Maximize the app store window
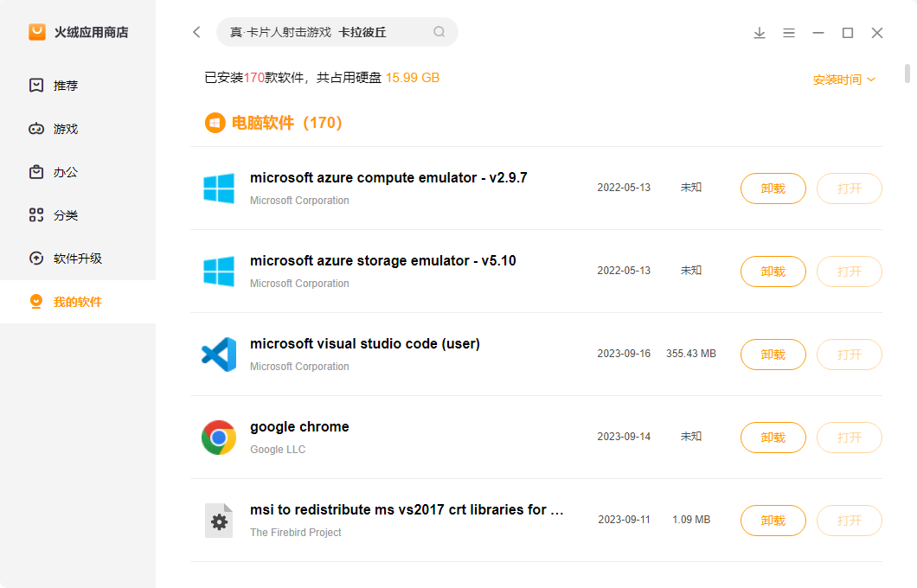 [848, 33]
